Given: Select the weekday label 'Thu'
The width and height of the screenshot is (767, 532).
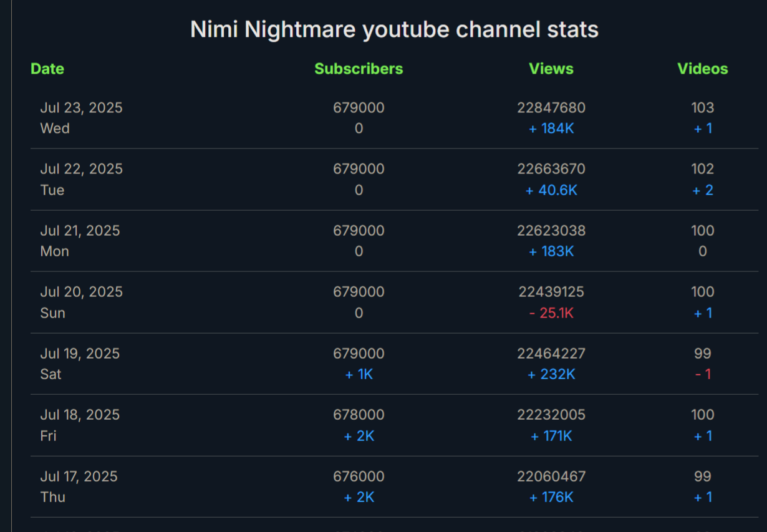Looking at the screenshot, I should click(x=53, y=497).
